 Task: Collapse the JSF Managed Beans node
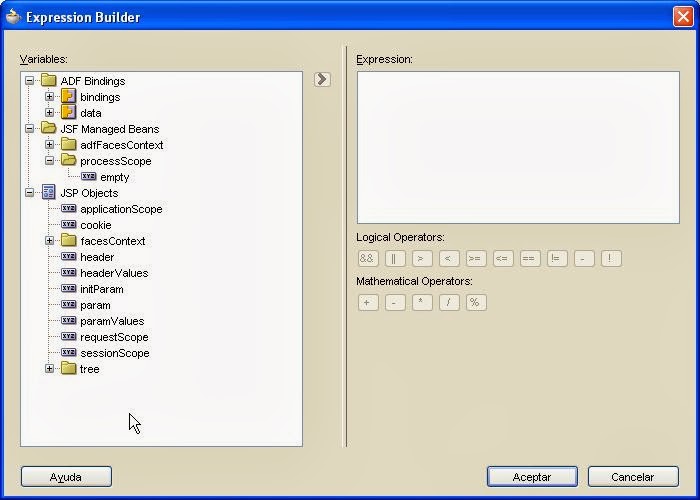(29, 129)
